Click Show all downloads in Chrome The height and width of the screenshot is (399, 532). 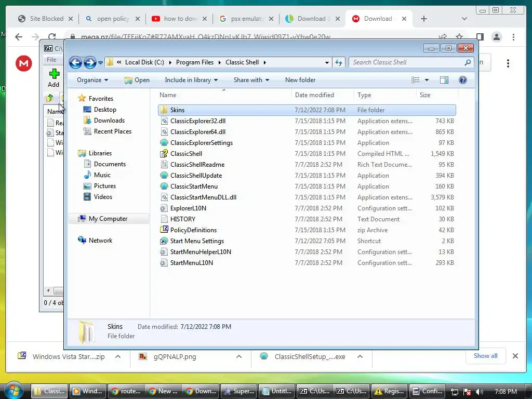pos(486,356)
